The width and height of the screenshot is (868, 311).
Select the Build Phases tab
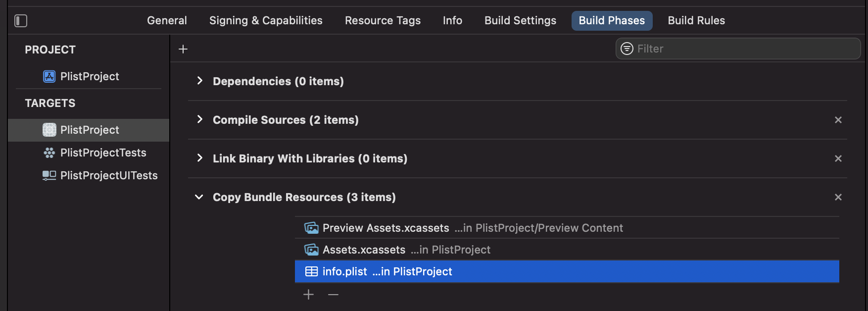tap(612, 21)
